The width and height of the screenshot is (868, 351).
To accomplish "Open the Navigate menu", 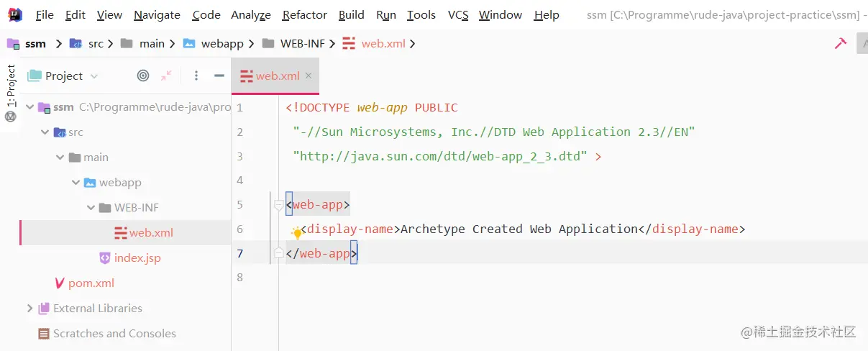I will click(157, 14).
